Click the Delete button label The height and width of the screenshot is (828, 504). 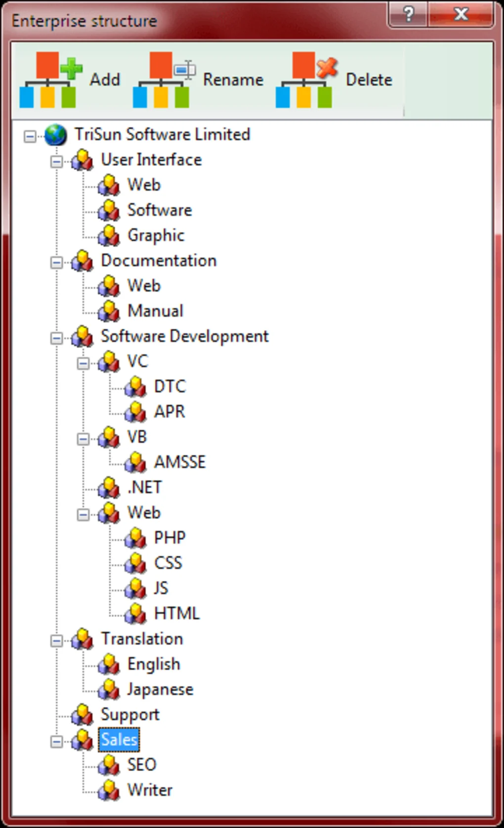coord(369,80)
